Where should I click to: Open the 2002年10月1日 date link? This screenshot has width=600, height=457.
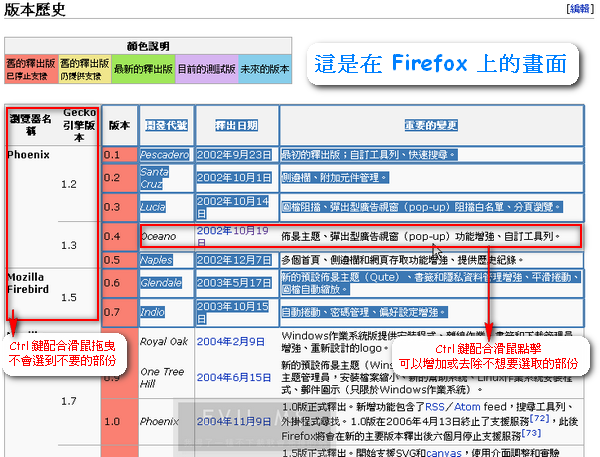pos(234,178)
